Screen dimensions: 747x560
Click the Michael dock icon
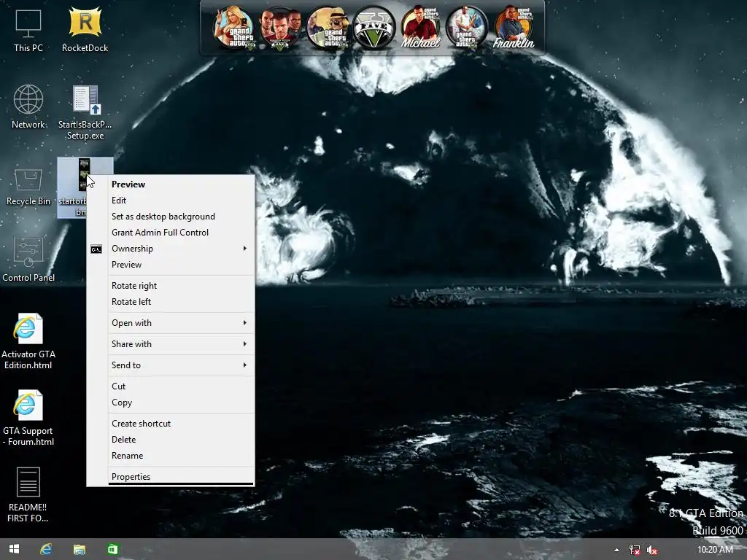tap(420, 28)
